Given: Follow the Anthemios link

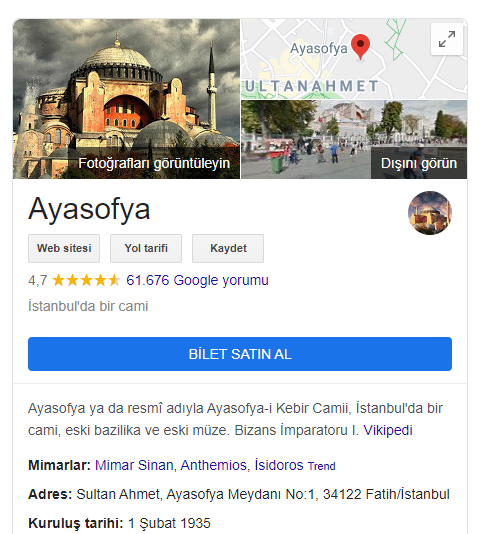Looking at the screenshot, I should coord(214,465).
